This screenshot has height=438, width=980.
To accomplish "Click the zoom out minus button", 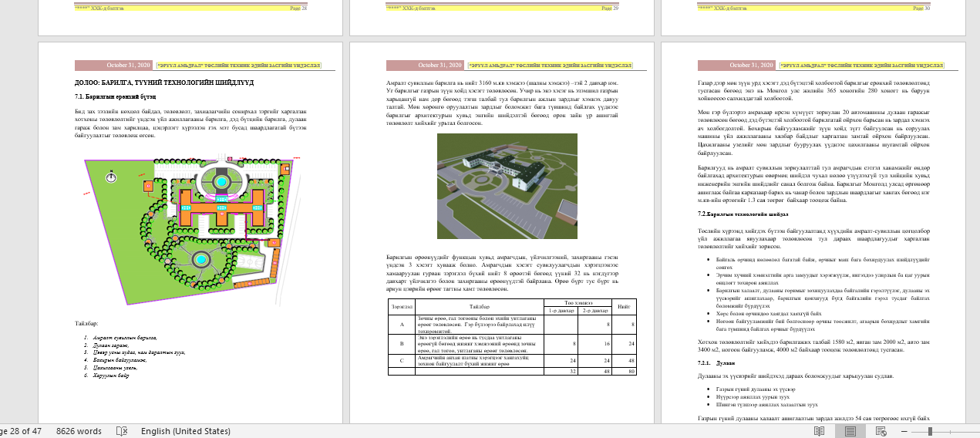I will coord(905,431).
